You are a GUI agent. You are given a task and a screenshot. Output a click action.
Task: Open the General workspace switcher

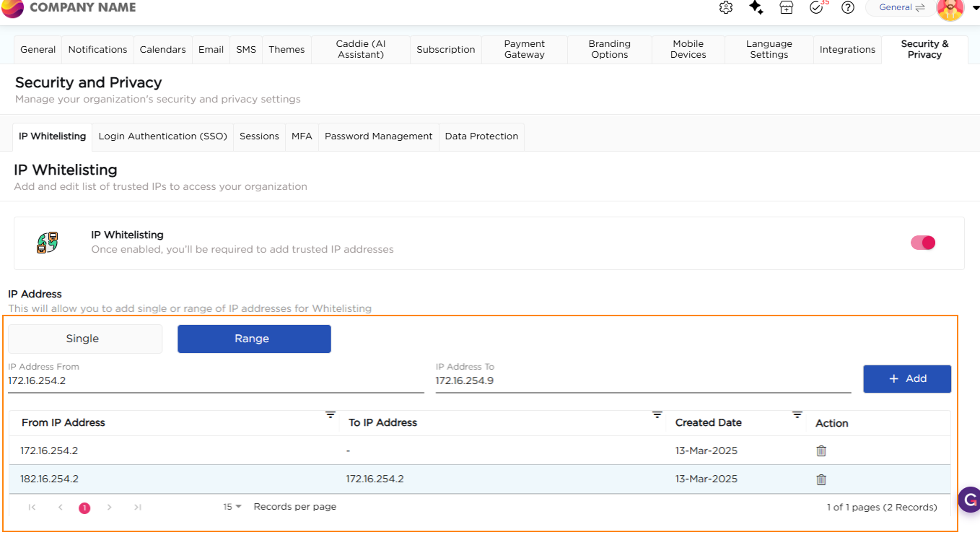pos(901,8)
